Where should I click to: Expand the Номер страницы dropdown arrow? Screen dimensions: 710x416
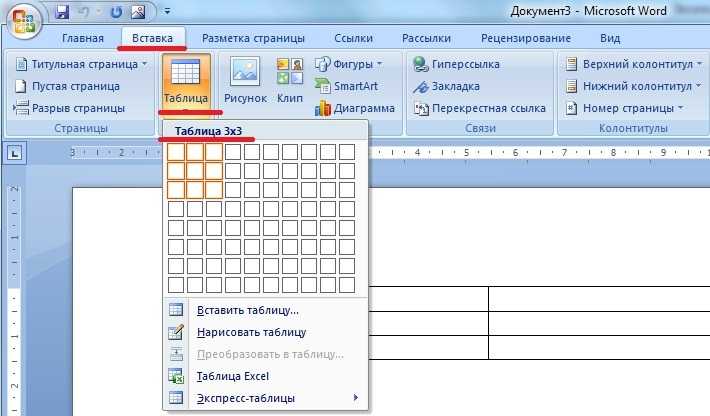[x=681, y=108]
